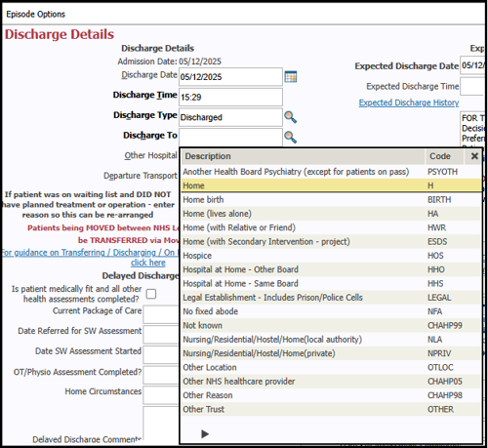Click the CHAHP99 code cell
The width and height of the screenshot is (488, 448).
pyautogui.click(x=445, y=326)
